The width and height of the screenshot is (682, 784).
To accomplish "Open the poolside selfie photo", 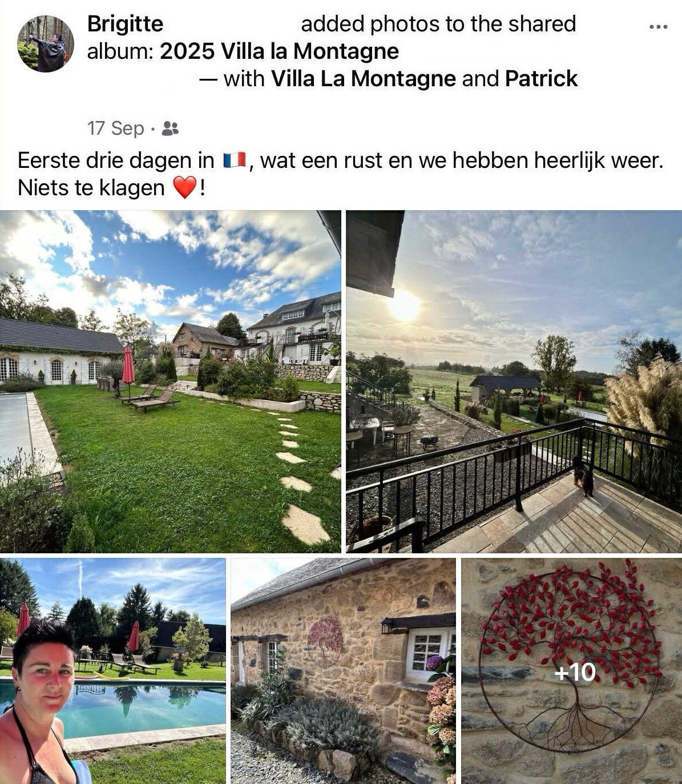I will pyautogui.click(x=113, y=671).
